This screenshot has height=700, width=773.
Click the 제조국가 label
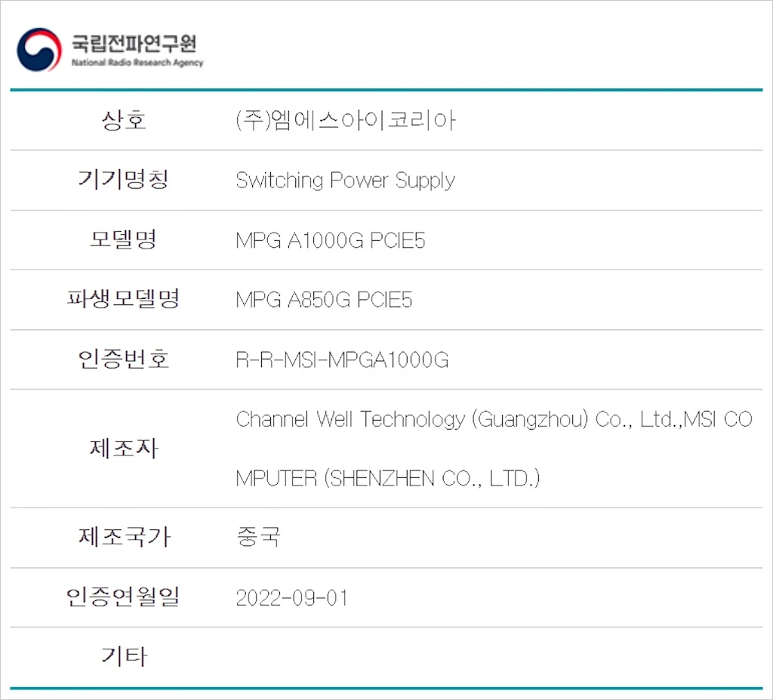[x=124, y=537]
